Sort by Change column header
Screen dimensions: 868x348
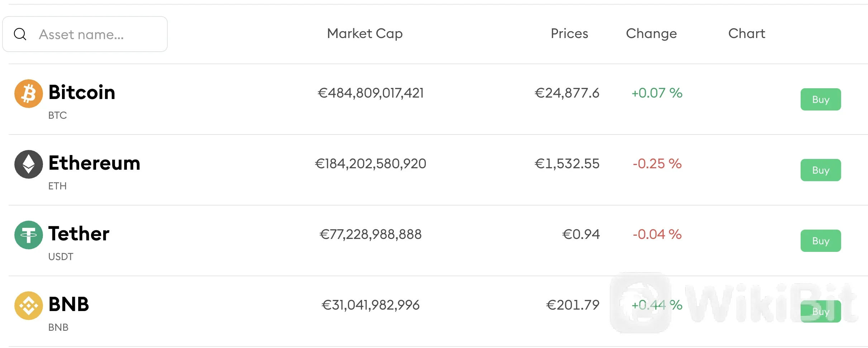point(652,34)
